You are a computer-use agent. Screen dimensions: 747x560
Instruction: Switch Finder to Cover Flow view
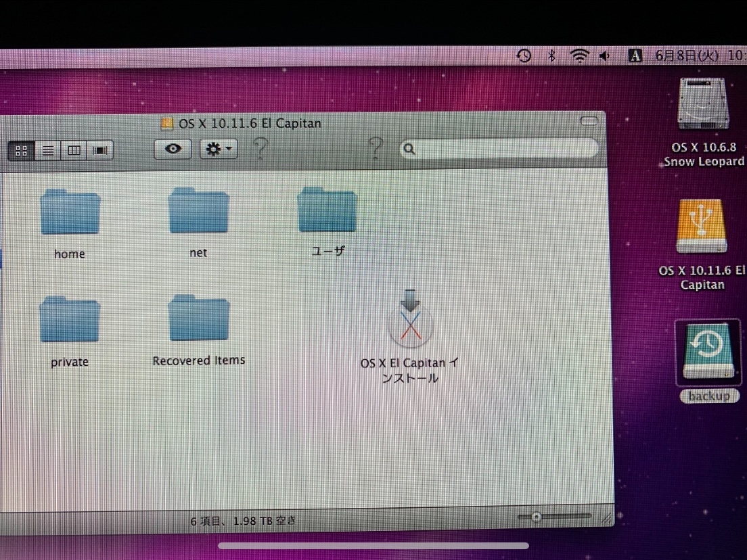99,150
